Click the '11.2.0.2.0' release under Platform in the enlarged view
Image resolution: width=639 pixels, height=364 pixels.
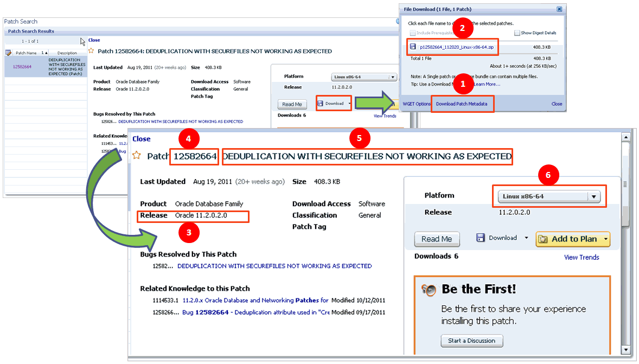coord(514,212)
